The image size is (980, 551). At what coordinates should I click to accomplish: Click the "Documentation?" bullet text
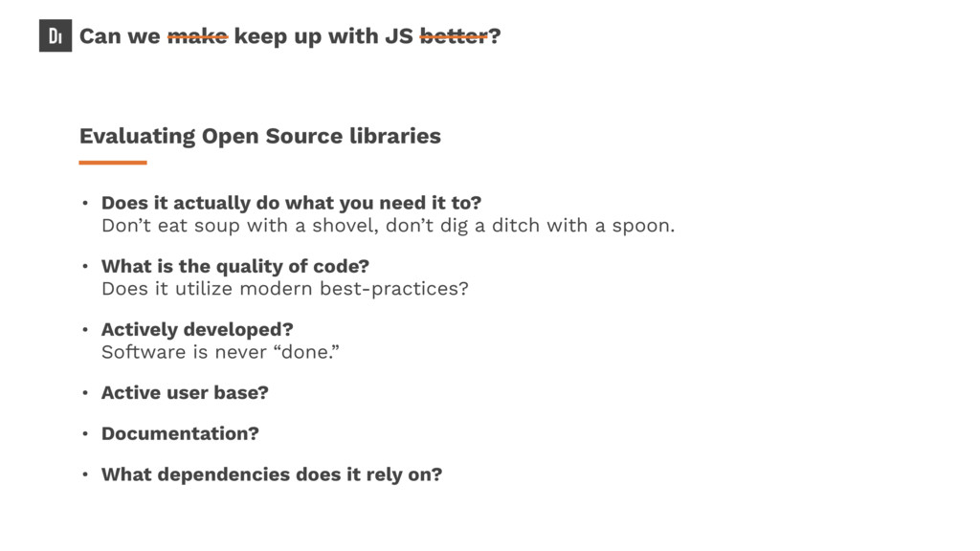(x=180, y=433)
